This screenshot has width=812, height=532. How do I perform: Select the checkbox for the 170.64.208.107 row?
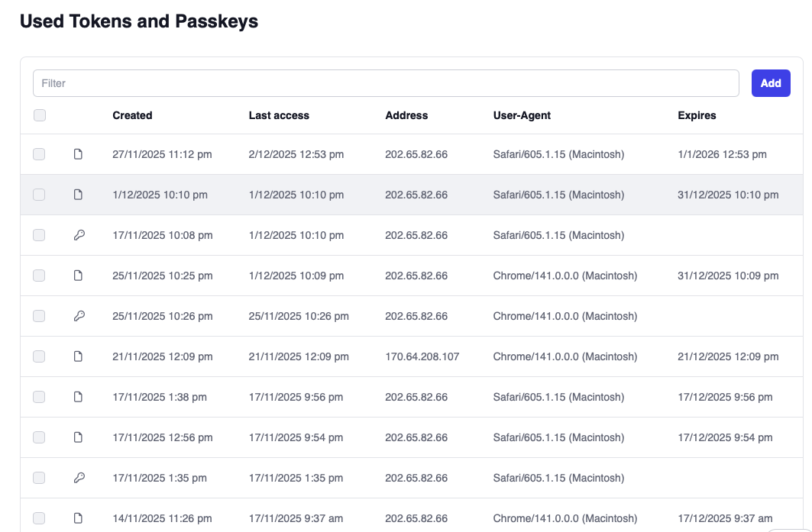tap(39, 356)
